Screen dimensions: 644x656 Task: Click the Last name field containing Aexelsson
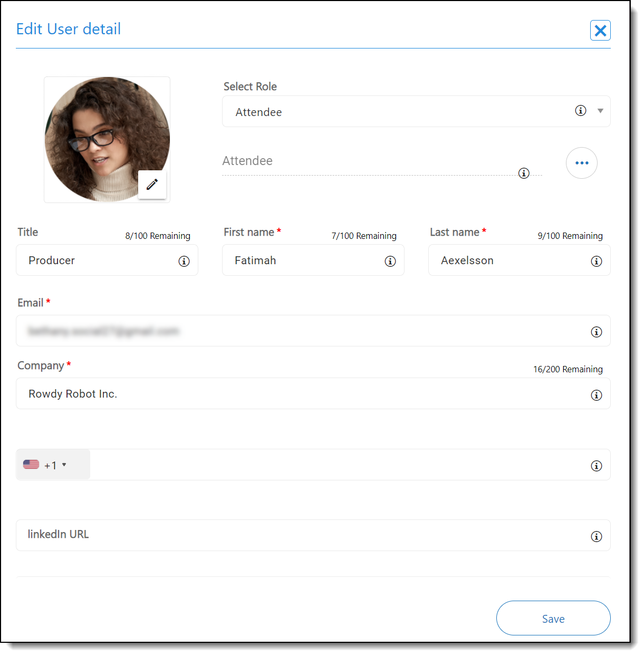pos(520,260)
